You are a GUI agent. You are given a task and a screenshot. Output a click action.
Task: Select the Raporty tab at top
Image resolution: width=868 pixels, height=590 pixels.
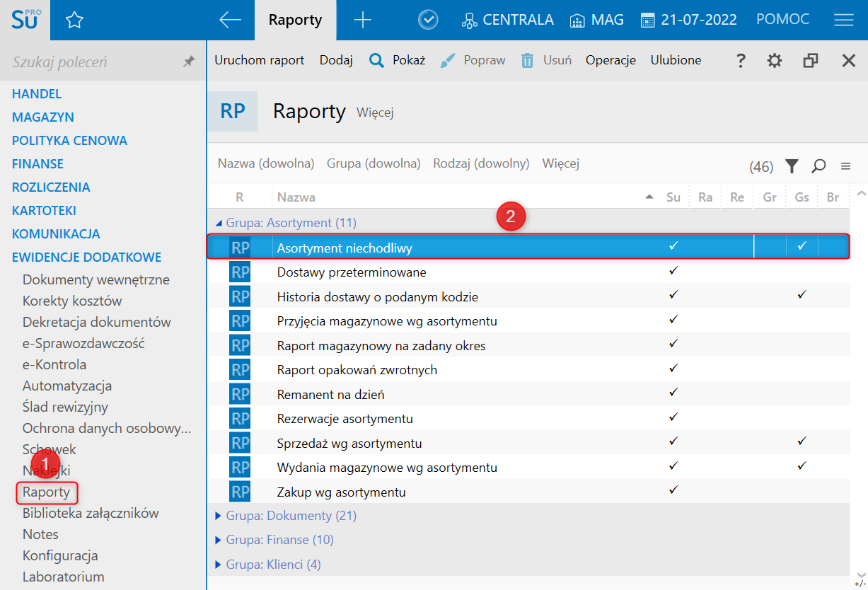(295, 21)
